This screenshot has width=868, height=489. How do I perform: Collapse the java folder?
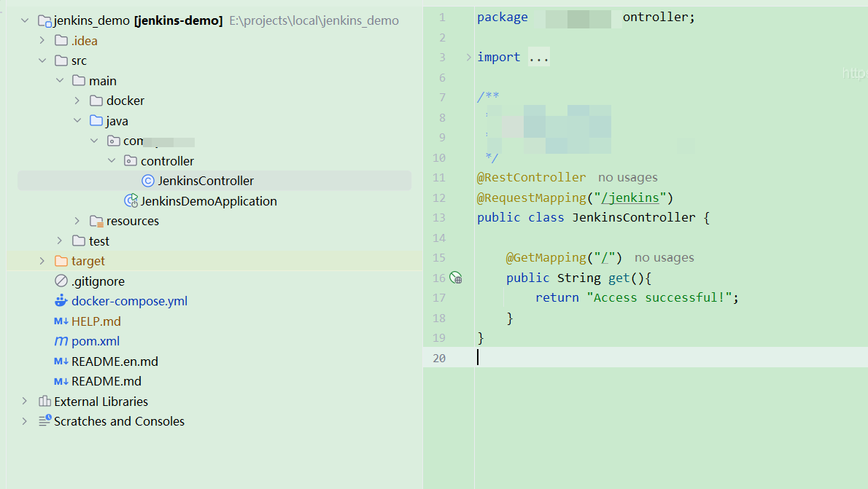tap(77, 120)
